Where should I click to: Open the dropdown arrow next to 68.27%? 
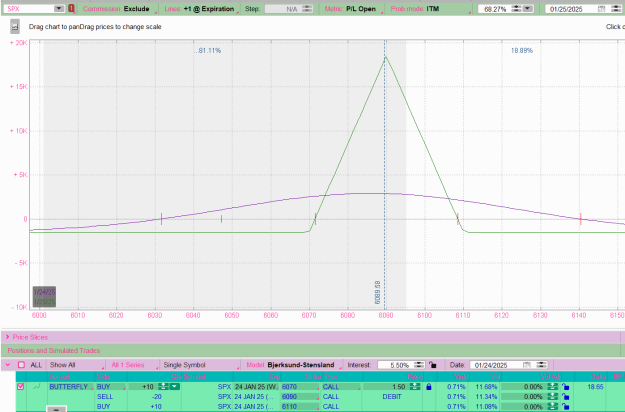tap(528, 9)
